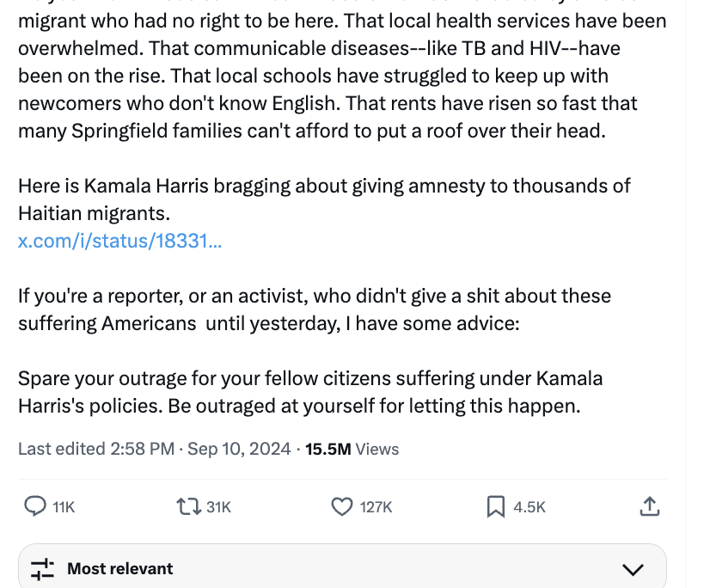The height and width of the screenshot is (588, 710).
Task: Open the 15.5M Views analytics
Action: [352, 449]
